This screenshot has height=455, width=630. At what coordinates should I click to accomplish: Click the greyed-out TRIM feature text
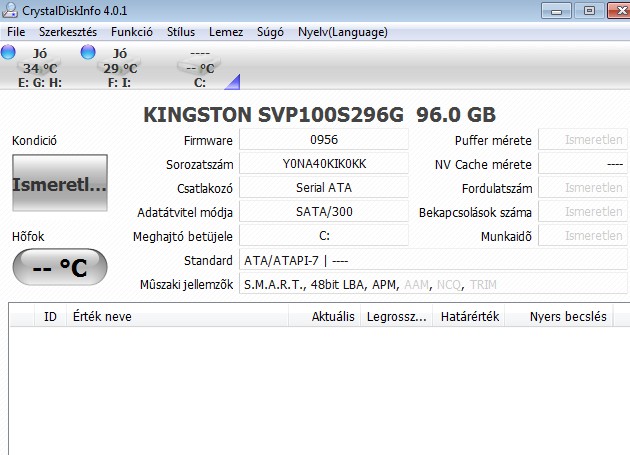click(x=483, y=285)
